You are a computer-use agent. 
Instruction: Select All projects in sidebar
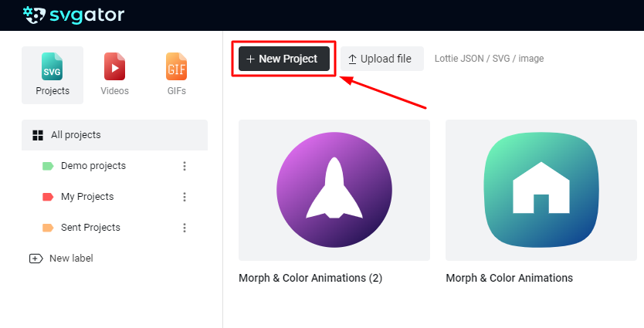[114, 135]
